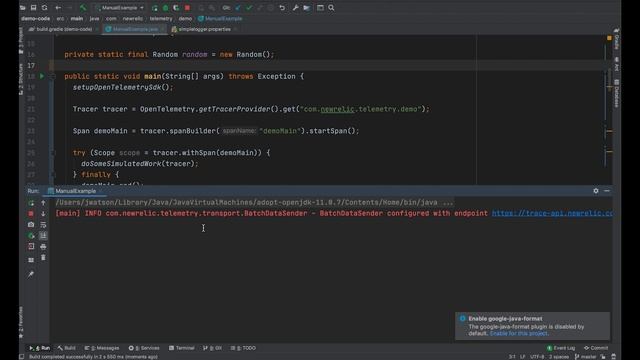Build project with green hammer icon
The image size is (640, 360).
(83, 8)
